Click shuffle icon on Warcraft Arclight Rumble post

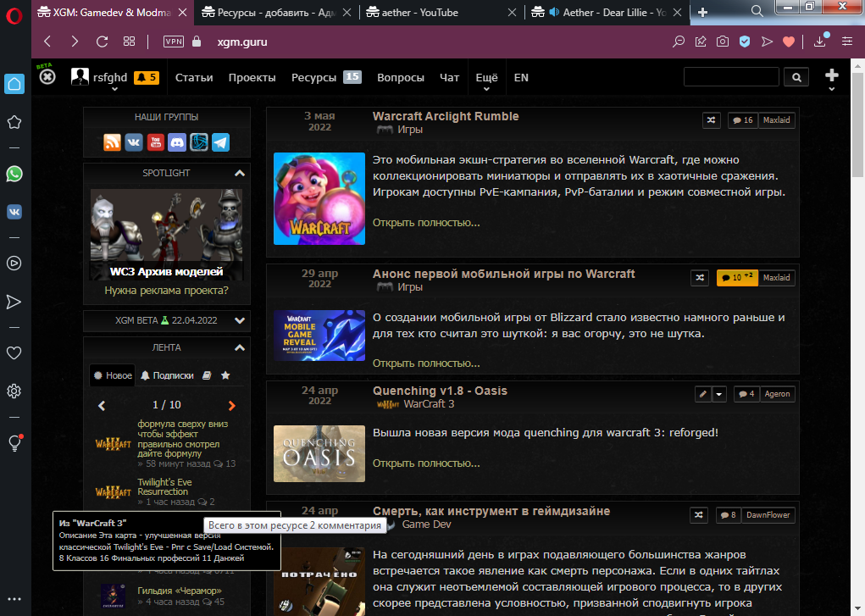point(712,120)
